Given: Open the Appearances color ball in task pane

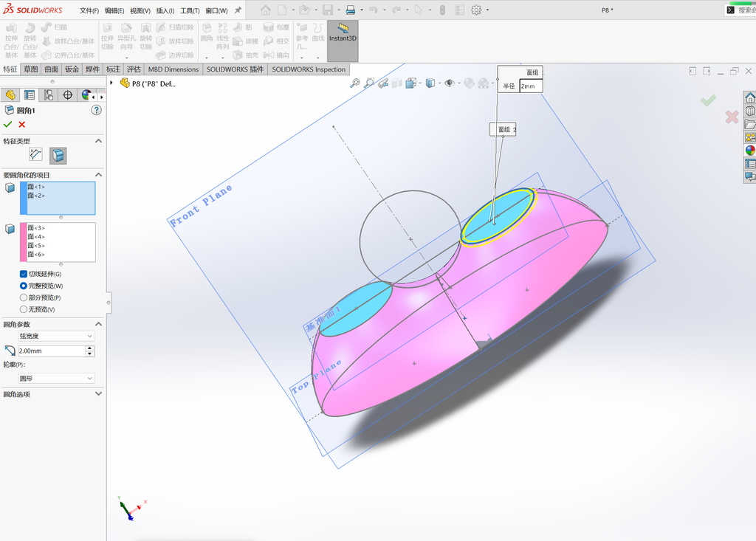Looking at the screenshot, I should tap(750, 150).
